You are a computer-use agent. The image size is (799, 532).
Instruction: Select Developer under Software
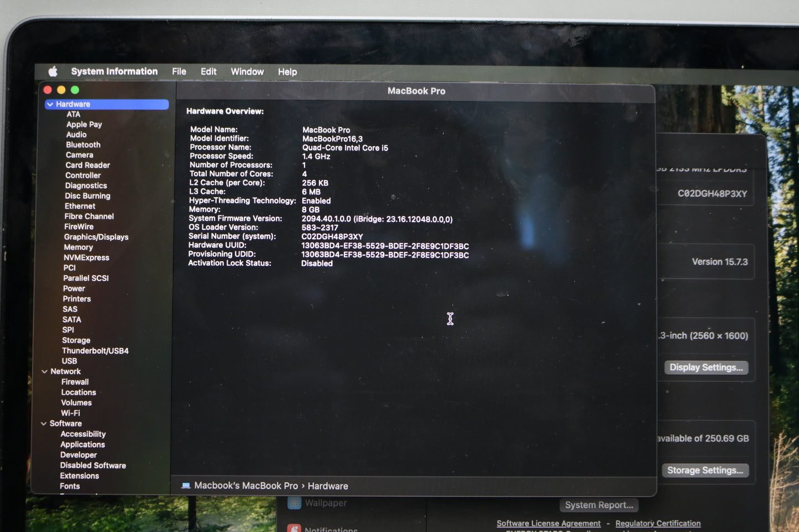(79, 455)
